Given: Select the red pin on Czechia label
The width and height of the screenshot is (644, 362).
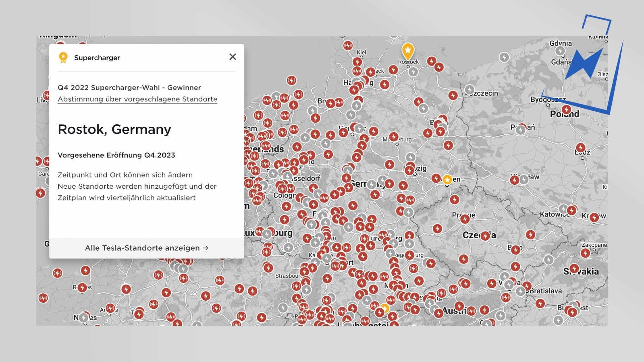Looking at the screenshot, I should point(485,236).
